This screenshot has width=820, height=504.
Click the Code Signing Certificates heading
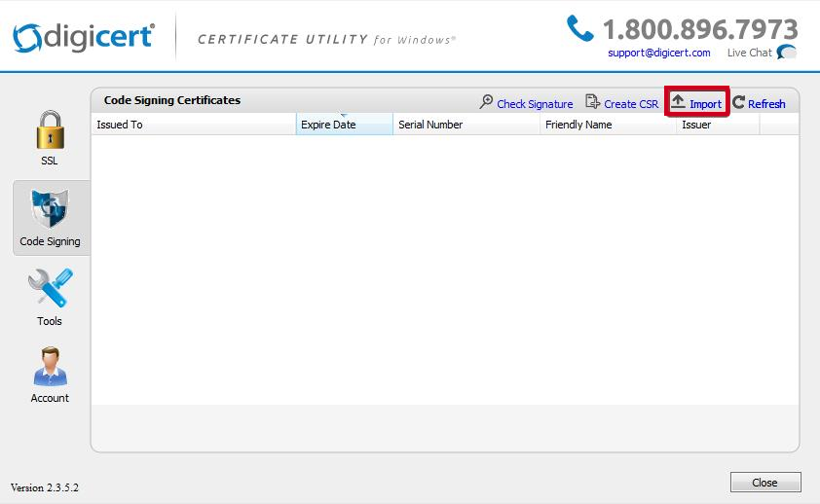click(x=172, y=100)
